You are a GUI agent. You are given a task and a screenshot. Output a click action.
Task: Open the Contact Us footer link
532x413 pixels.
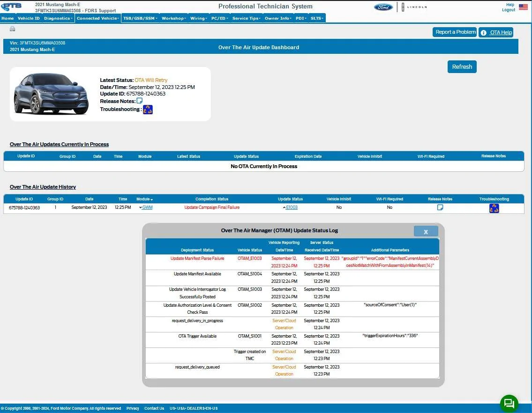(154, 408)
